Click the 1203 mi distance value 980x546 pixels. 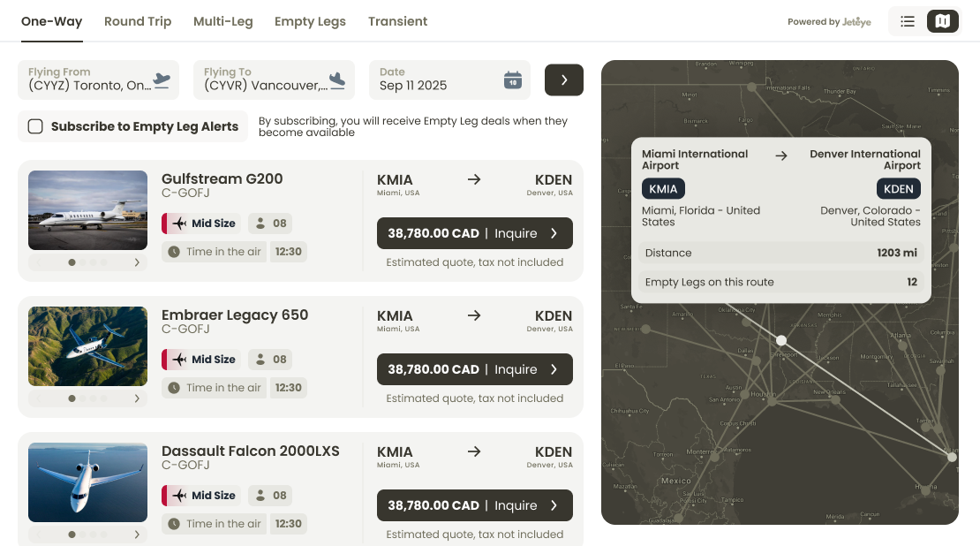897,253
